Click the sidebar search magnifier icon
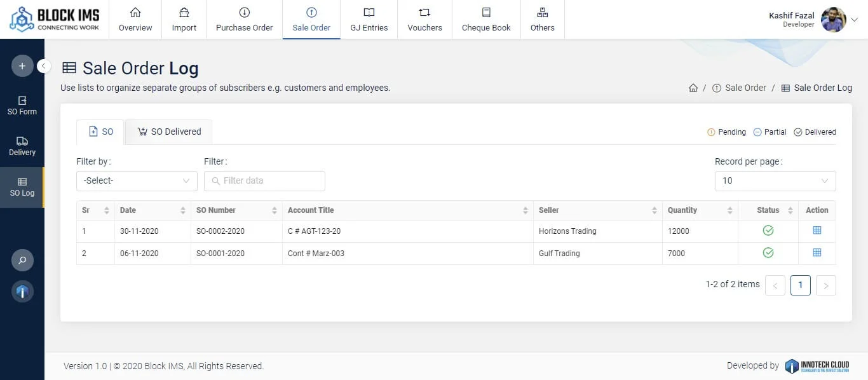The width and height of the screenshot is (868, 380). pos(22,260)
